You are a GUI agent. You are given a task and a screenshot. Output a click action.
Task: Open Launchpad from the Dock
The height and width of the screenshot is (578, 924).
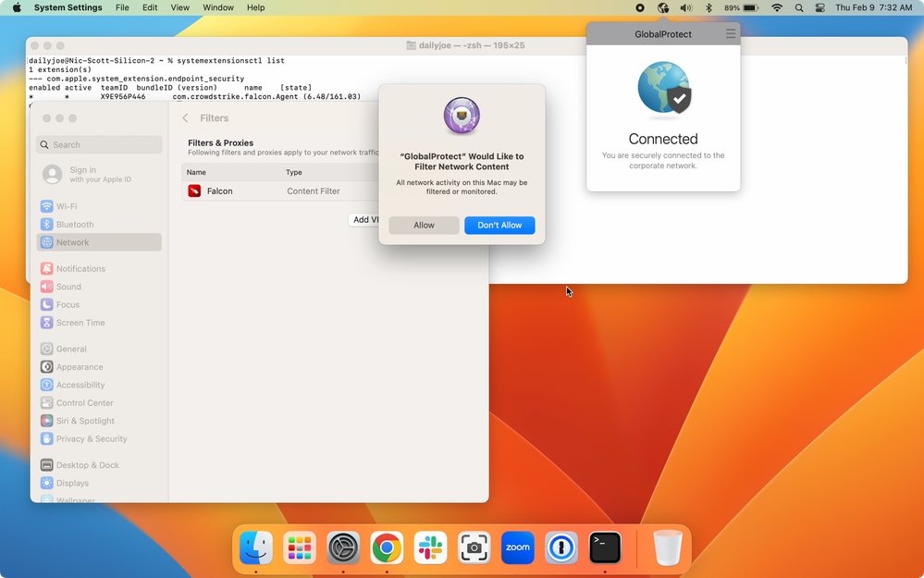pyautogui.click(x=299, y=548)
